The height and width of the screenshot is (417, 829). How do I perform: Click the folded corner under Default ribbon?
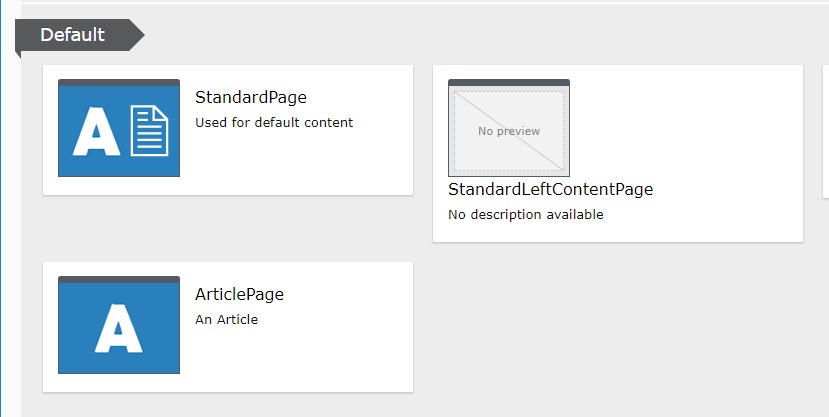(18, 53)
